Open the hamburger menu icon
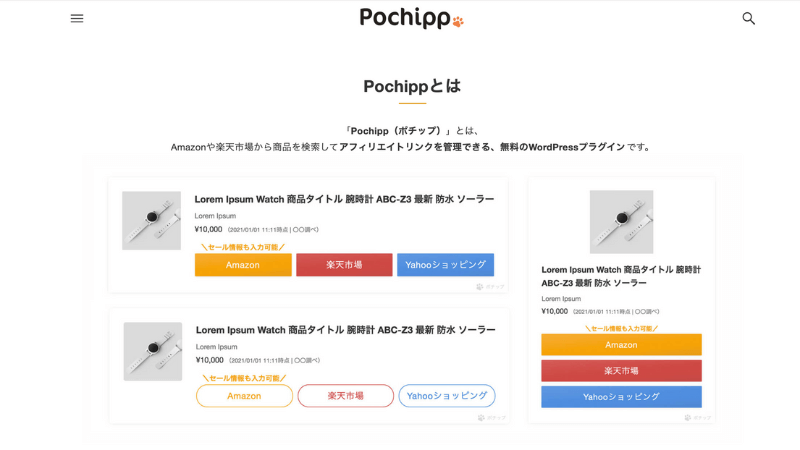 click(x=77, y=18)
